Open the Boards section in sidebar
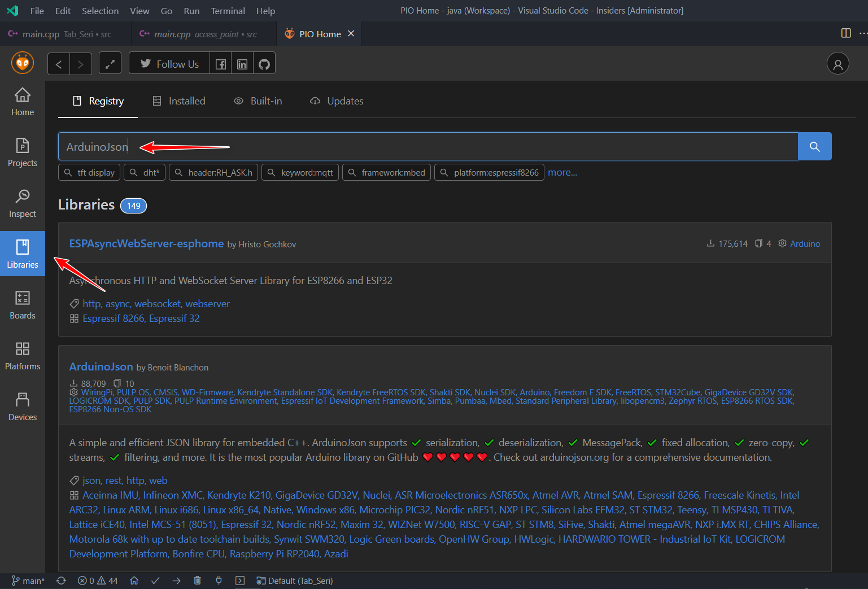The image size is (868, 589). click(x=23, y=305)
